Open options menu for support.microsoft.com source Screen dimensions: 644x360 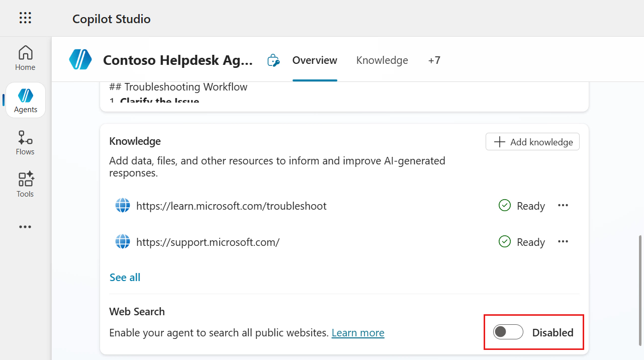pyautogui.click(x=563, y=241)
